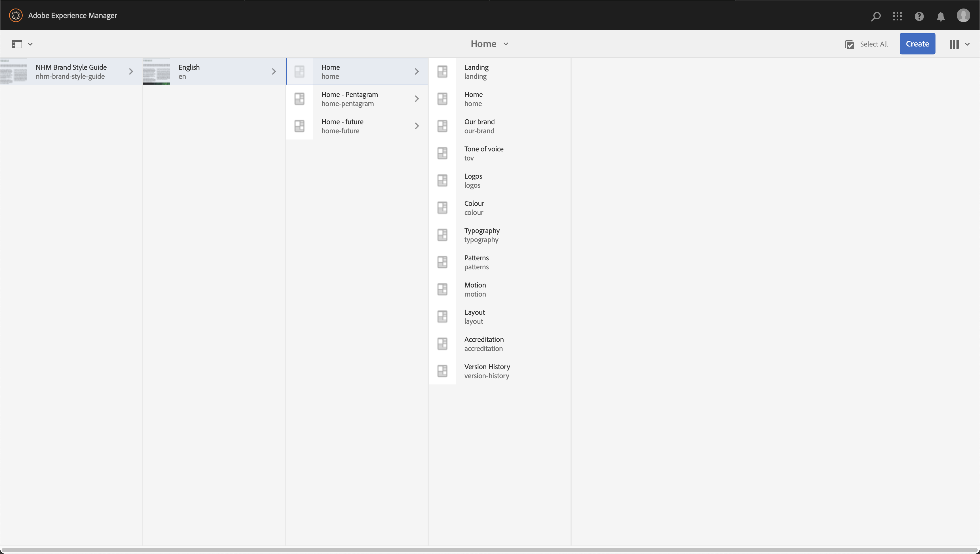Click the Our brand page icon

point(442,126)
